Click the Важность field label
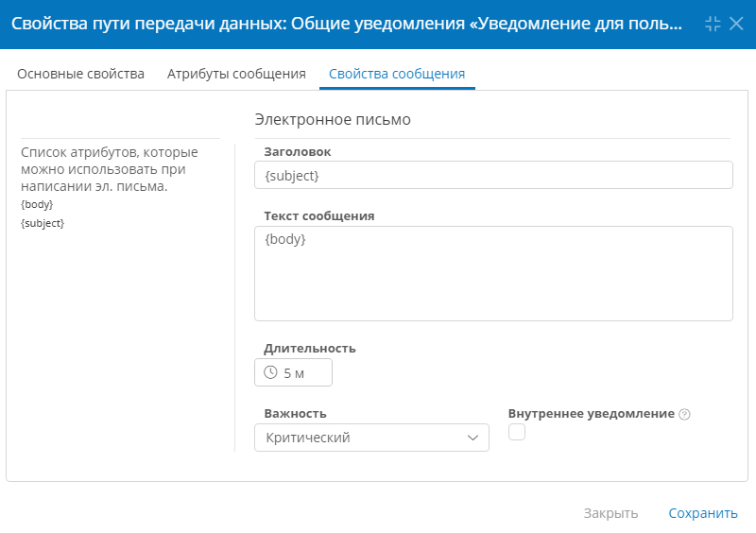This screenshot has width=756, height=533. pyautogui.click(x=295, y=414)
